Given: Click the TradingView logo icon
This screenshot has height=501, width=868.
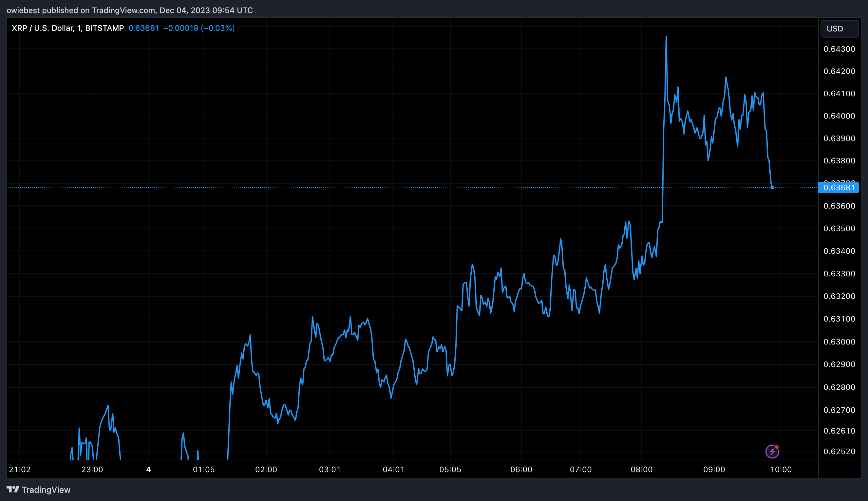Looking at the screenshot, I should [x=13, y=489].
